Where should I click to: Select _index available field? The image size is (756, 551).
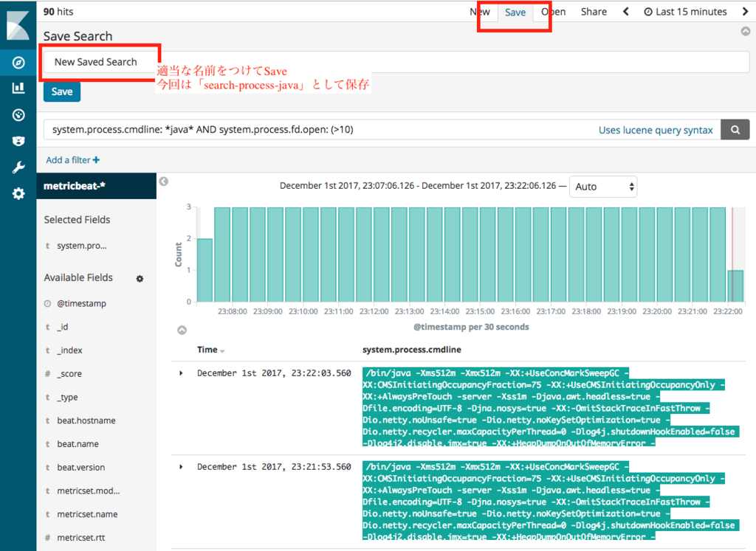pos(70,350)
